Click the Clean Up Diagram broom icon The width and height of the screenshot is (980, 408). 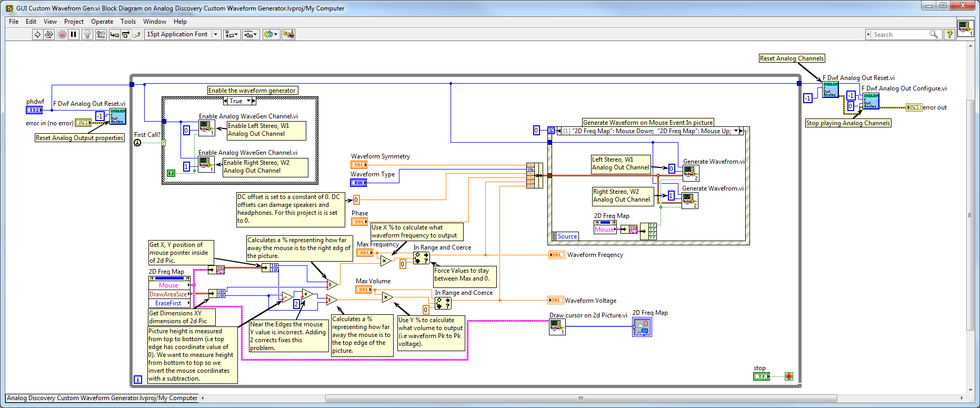pyautogui.click(x=288, y=34)
